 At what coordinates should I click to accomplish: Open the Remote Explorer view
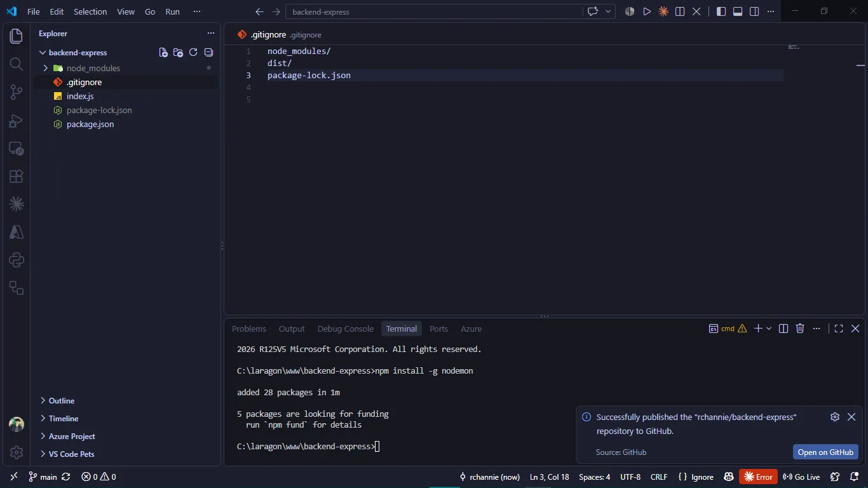(x=17, y=149)
